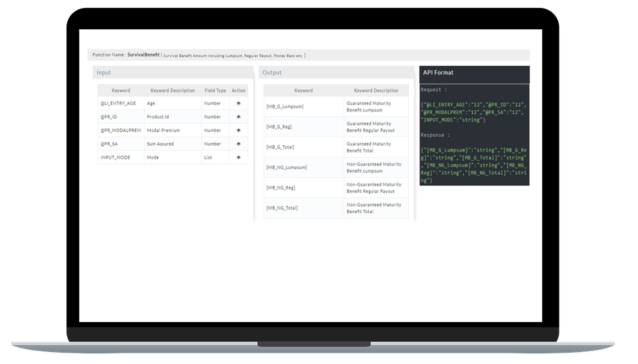This screenshot has height=364, width=638.
Task: Select the Output panel header
Action: click(272, 72)
